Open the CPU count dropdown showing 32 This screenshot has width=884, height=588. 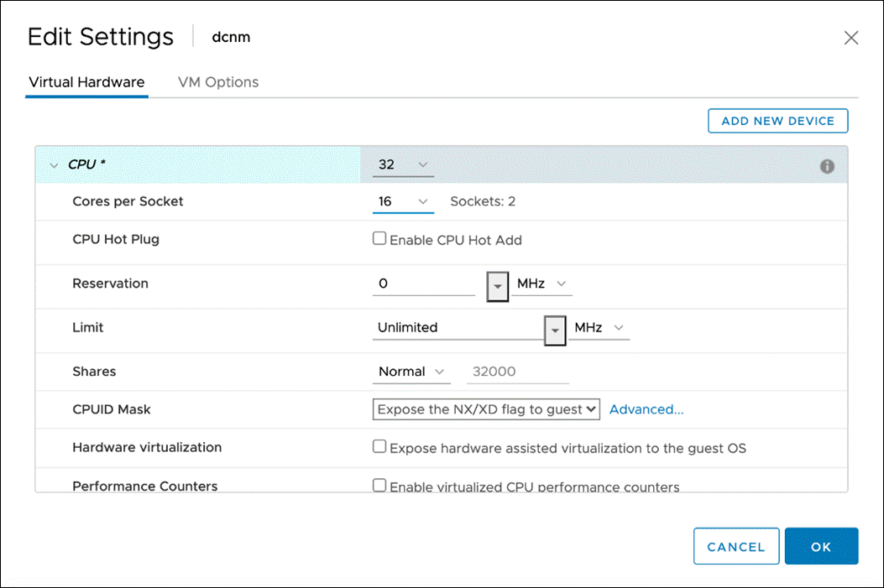403,164
